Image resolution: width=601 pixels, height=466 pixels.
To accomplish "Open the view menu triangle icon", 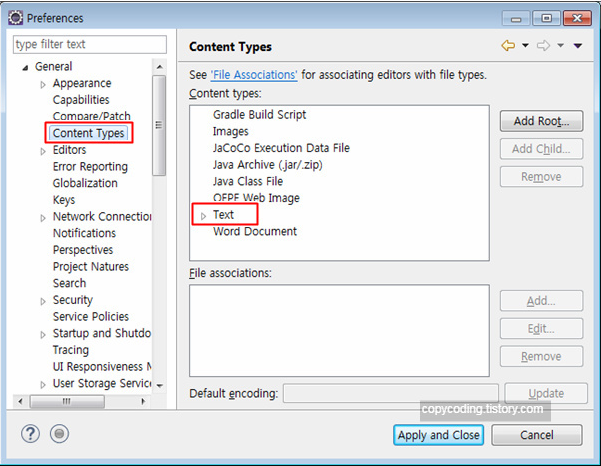I will (578, 46).
